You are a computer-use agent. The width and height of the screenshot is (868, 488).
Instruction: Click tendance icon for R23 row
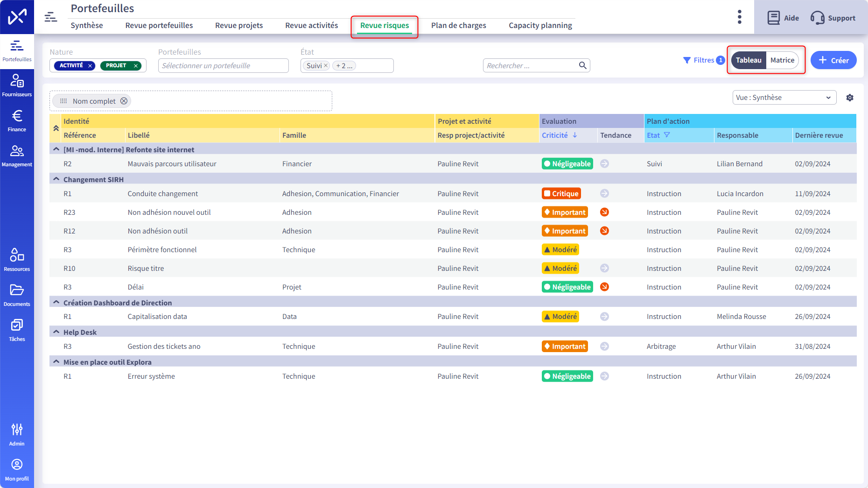tap(604, 212)
